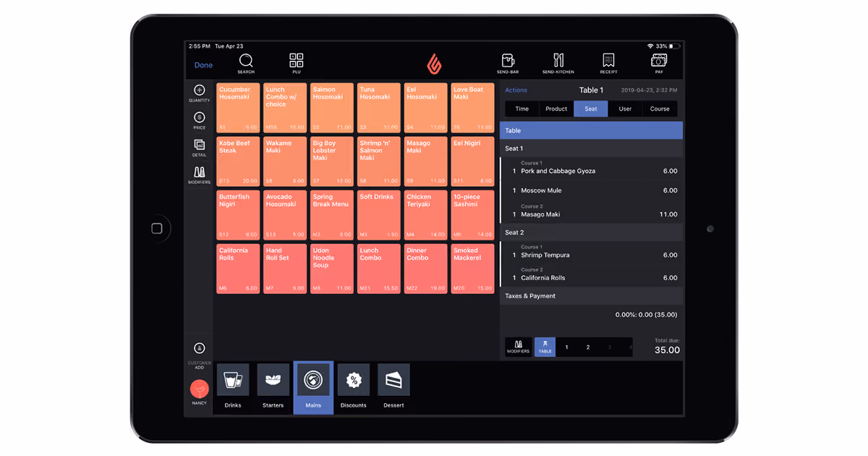This screenshot has width=868, height=456.
Task: Open Modifiers in the left sidebar
Action: point(200,176)
